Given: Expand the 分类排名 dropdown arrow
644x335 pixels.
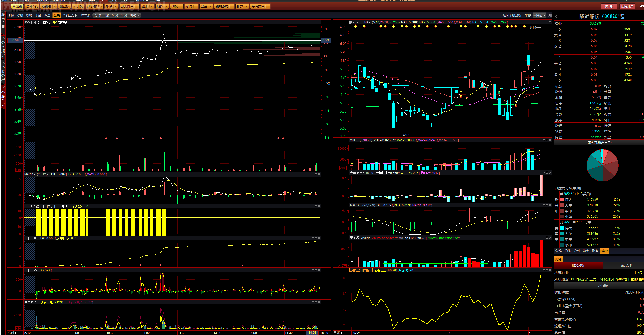Looking at the screenshot, I should [137, 6].
